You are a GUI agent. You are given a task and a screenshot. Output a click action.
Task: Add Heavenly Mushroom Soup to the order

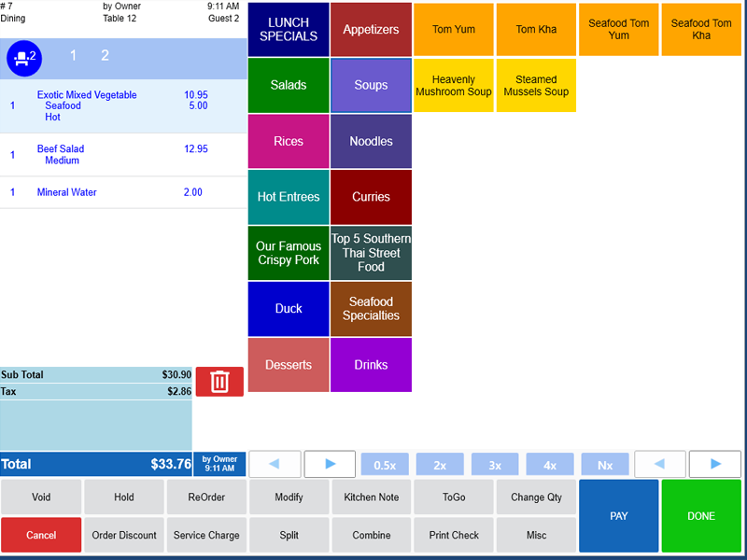click(x=454, y=86)
